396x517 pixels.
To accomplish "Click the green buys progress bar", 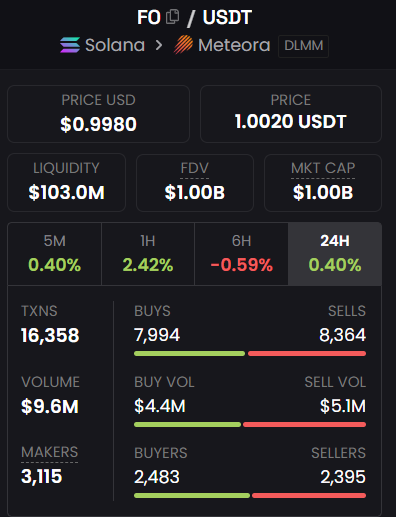I will tap(189, 353).
